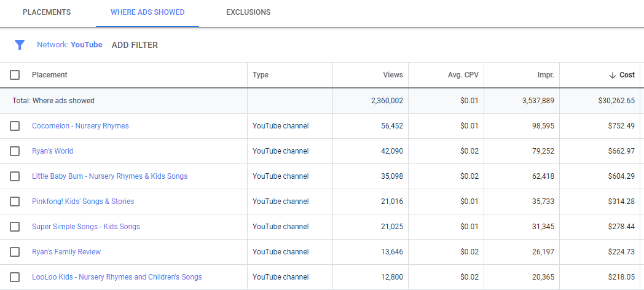Click Cocomelon cost $752.49
Image resolution: width=644 pixels, height=290 pixels.
pos(621,126)
